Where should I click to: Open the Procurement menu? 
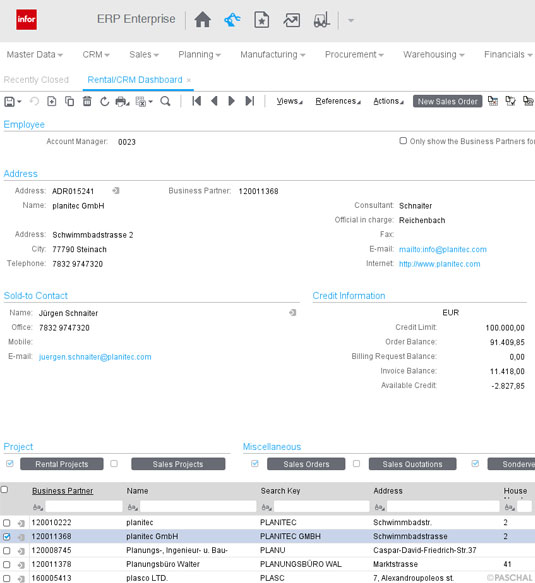[354, 55]
